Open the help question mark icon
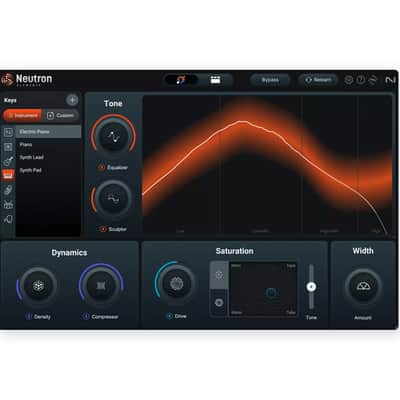This screenshot has height=400, width=400. coord(361,80)
